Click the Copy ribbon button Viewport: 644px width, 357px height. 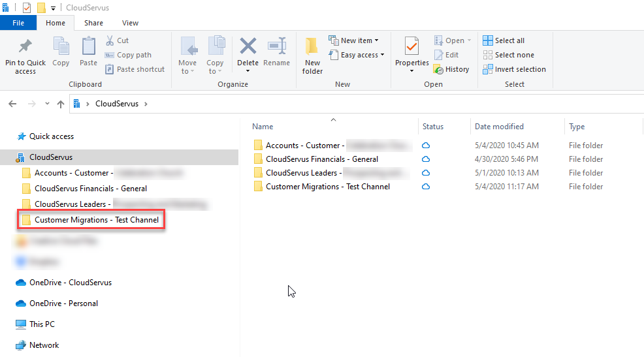point(61,52)
